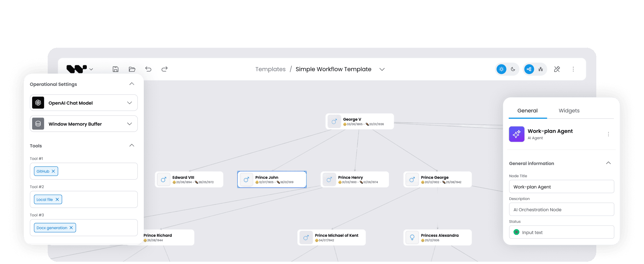Click the Templates breadcrumb link
Image resolution: width=644 pixels, height=264 pixels.
click(x=270, y=69)
